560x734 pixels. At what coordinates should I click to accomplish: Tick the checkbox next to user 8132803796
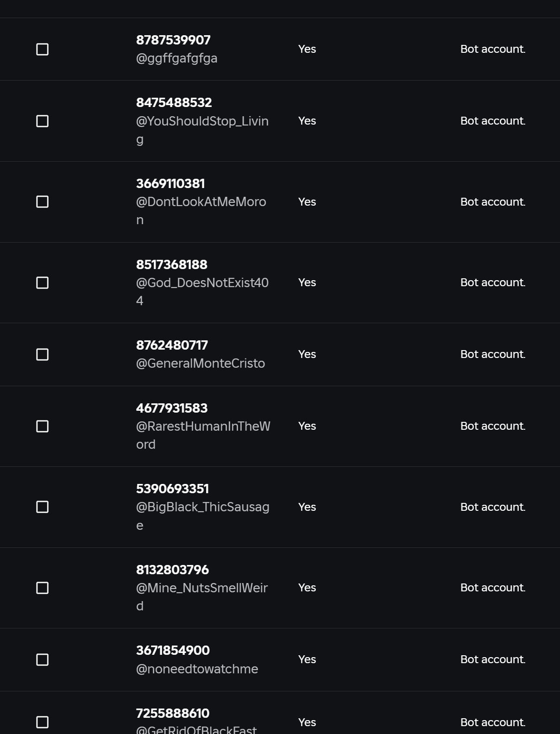point(42,588)
